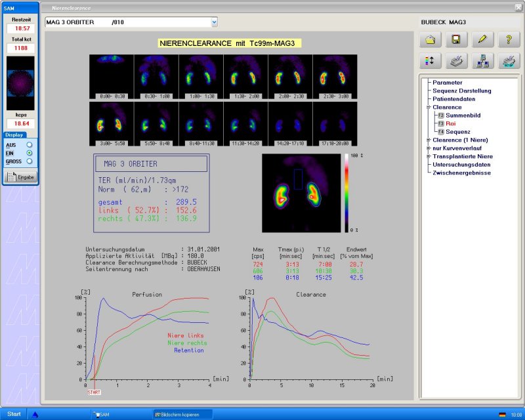Click the color scale adjustment icon
The width and height of the screenshot is (525, 420).
(430, 62)
